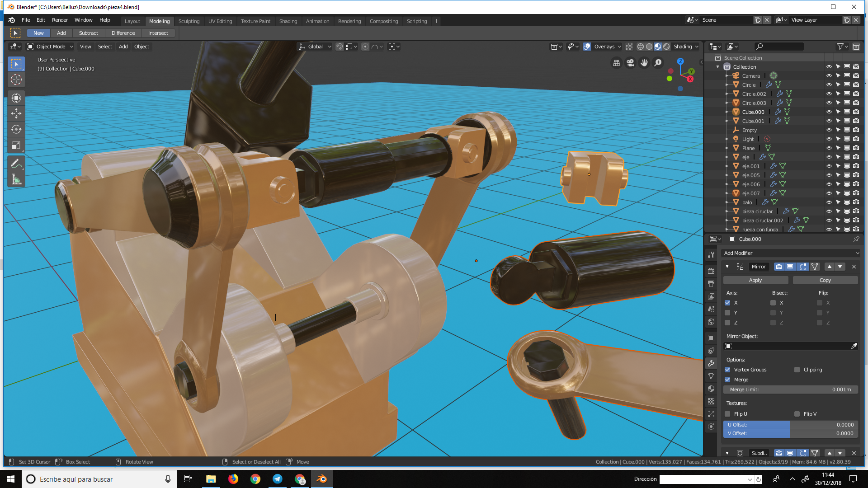The image size is (868, 488).
Task: Collapse the Subdivision modifier panel
Action: 727,453
